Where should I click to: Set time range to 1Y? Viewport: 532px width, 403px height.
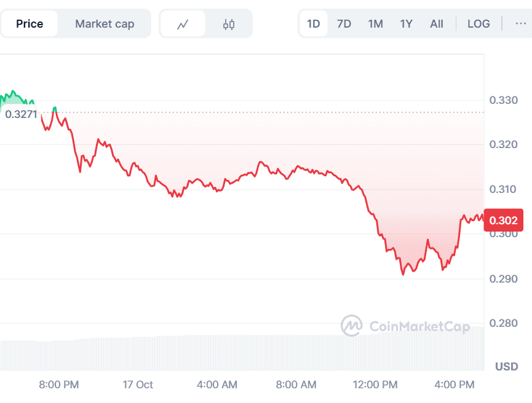[x=406, y=24]
